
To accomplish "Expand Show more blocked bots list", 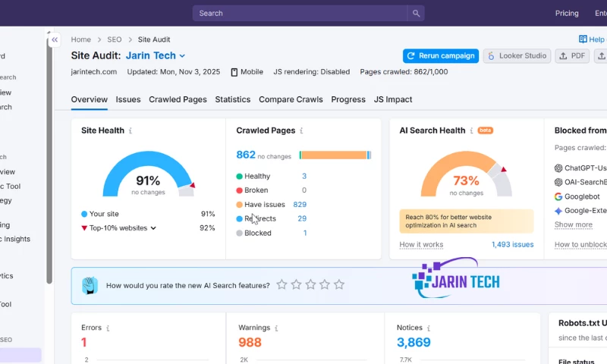I will (573, 224).
